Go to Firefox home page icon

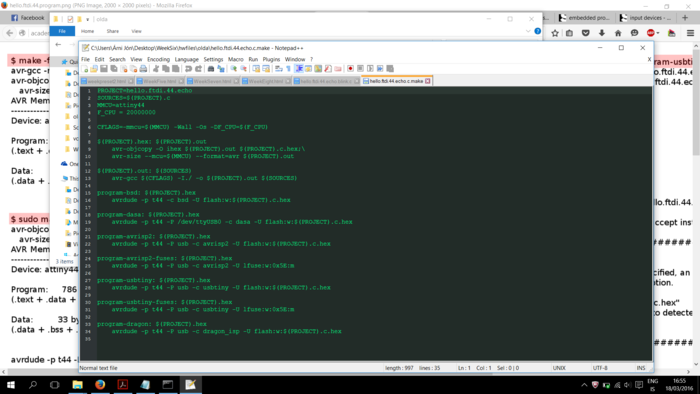618,33
